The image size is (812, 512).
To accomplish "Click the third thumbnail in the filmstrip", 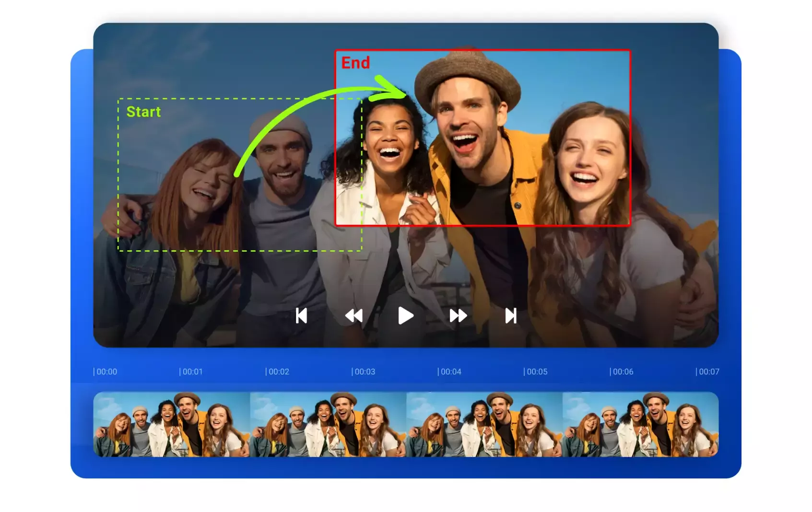I will pos(484,424).
